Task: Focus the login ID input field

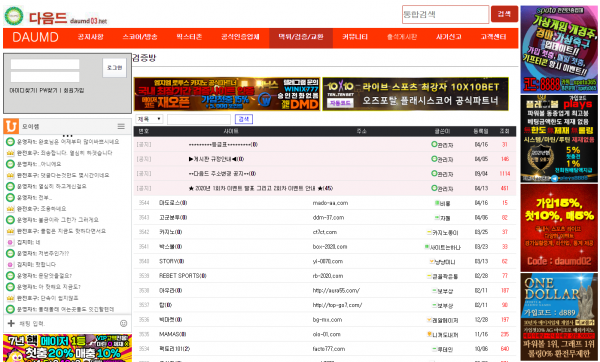Action: point(45,64)
